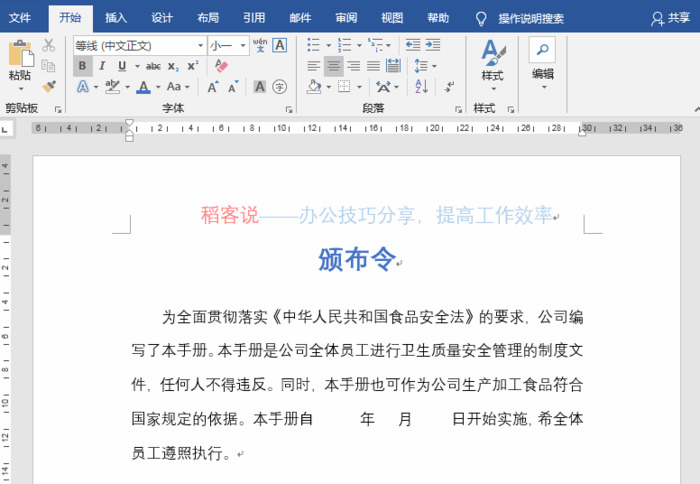The width and height of the screenshot is (700, 484).
Task: Open the font size dropdown
Action: 243,46
